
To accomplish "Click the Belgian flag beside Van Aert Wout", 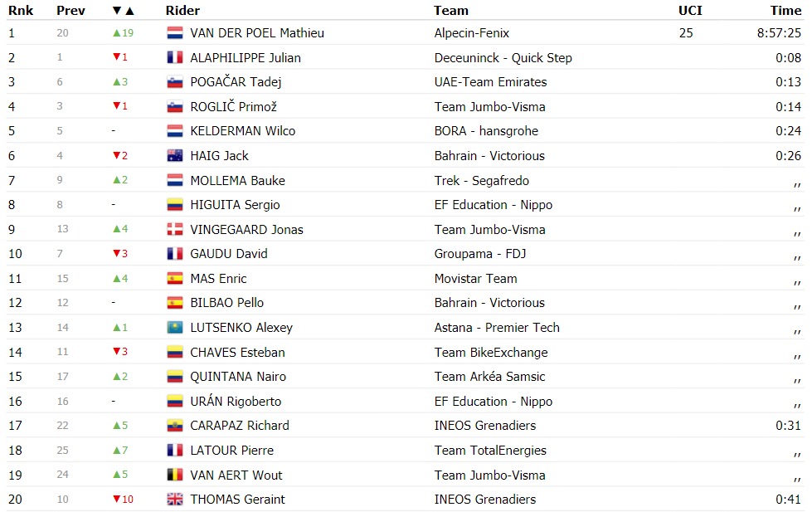I will point(174,475).
